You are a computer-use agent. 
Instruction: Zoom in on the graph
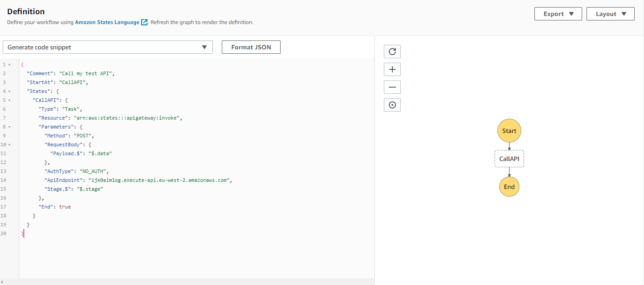pos(392,69)
